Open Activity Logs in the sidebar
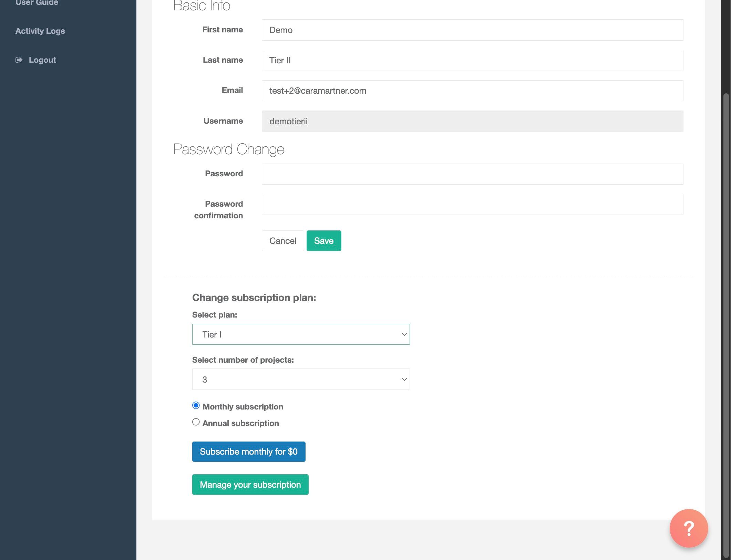Image resolution: width=731 pixels, height=560 pixels. click(40, 31)
